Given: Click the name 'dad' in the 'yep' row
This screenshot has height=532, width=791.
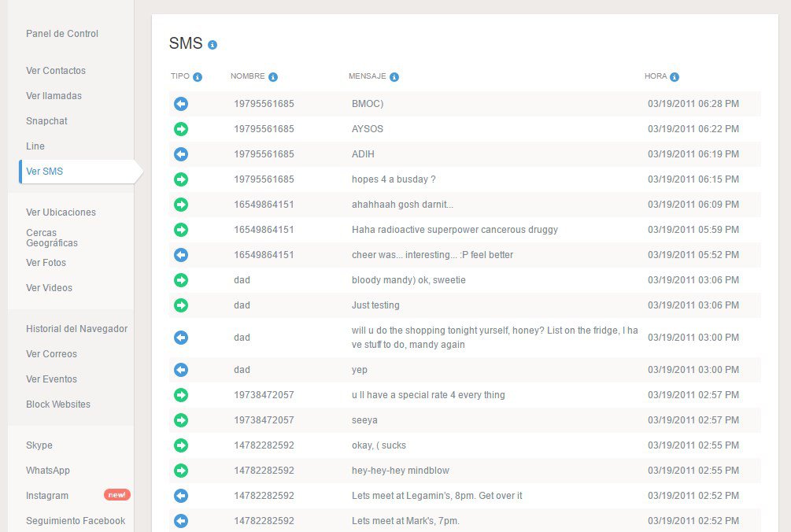Looking at the screenshot, I should tap(242, 370).
